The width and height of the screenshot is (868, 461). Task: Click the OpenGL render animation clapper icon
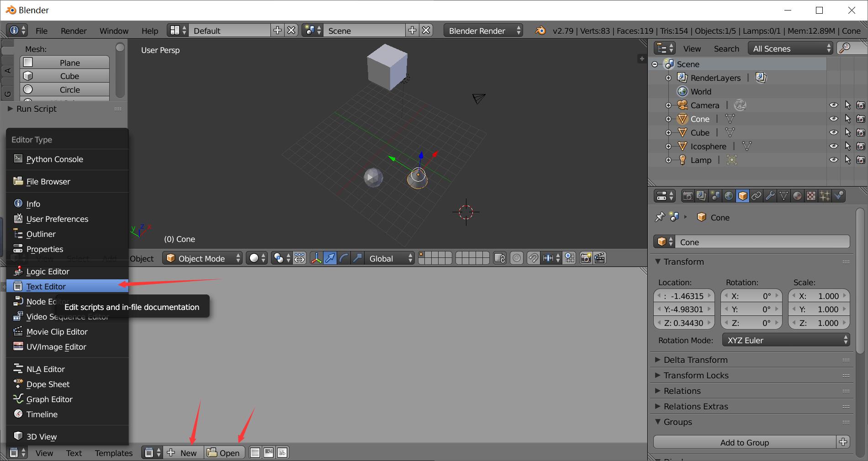[x=600, y=258]
